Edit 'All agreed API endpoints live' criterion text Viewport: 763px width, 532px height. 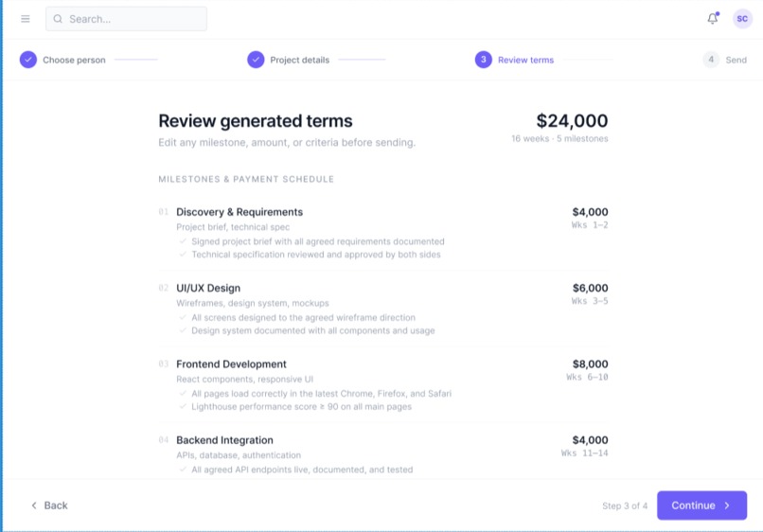click(x=302, y=470)
